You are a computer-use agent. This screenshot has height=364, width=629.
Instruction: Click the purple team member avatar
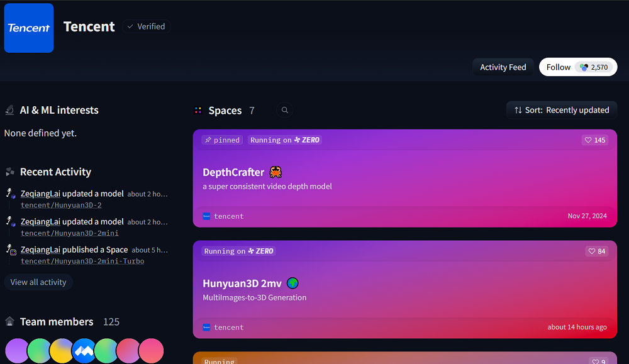pos(17,351)
